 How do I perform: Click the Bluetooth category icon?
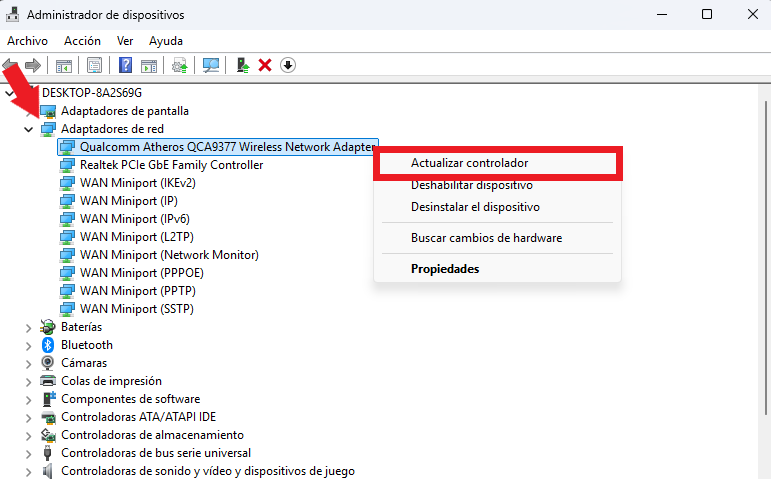click(48, 345)
